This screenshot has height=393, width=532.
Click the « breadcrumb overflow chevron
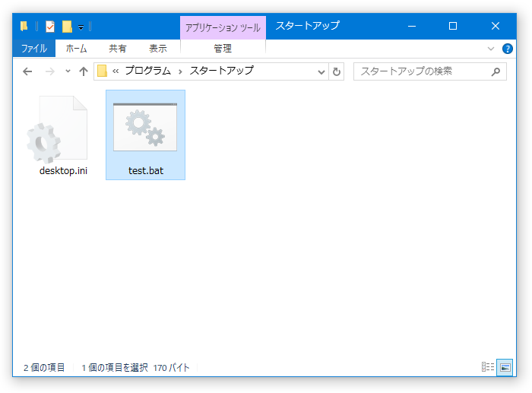116,71
